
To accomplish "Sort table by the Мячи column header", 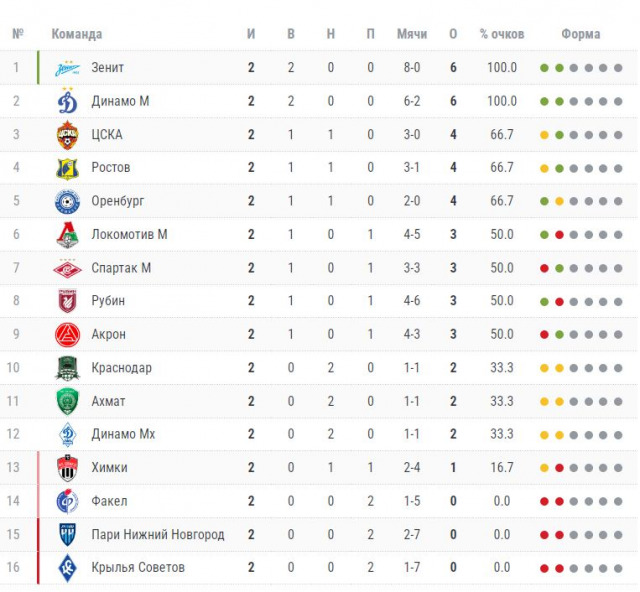I will pyautogui.click(x=411, y=34).
